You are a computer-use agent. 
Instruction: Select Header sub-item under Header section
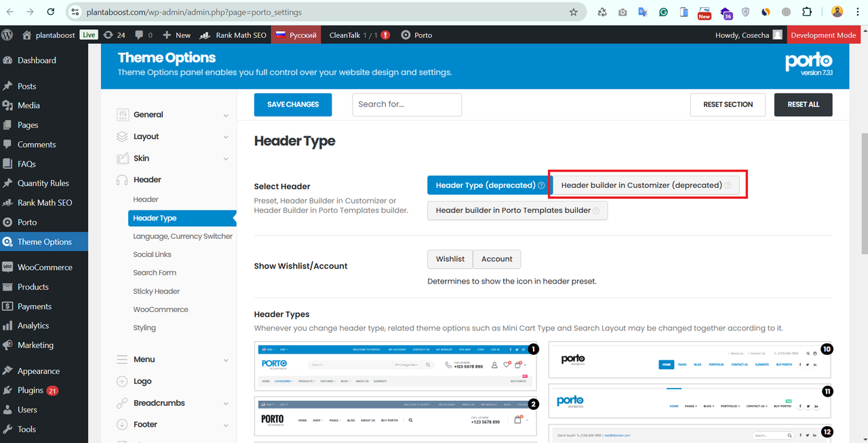(x=146, y=199)
